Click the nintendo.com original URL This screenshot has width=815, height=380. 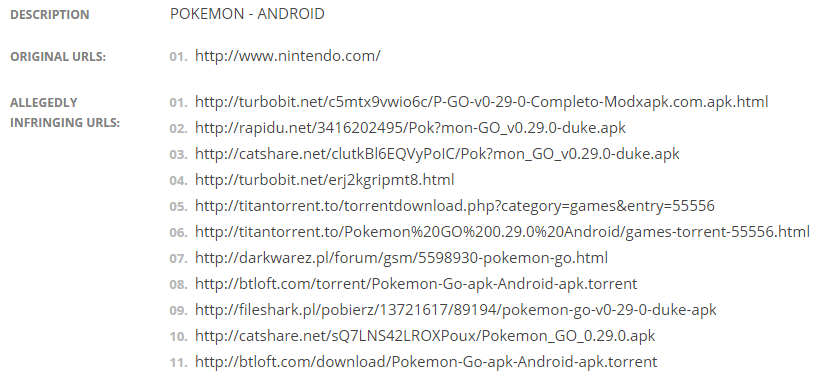point(287,56)
